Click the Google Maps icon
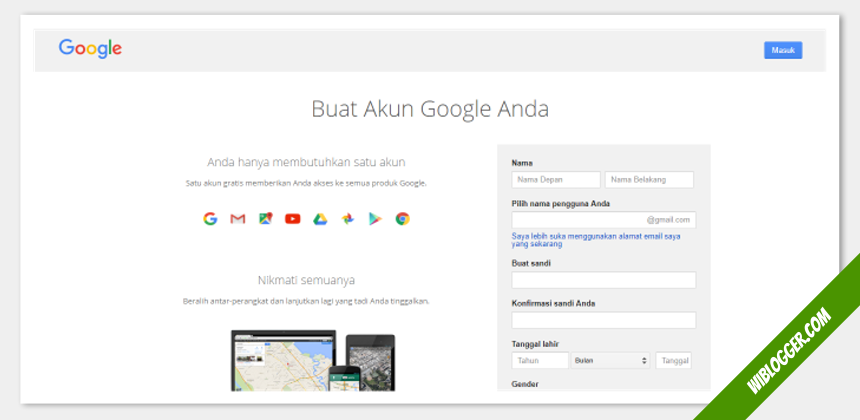860x420 pixels. (x=265, y=219)
